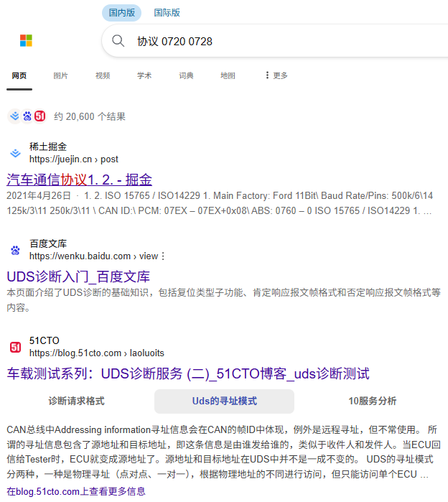Open options menu beside wenku.baidu.com URL
The width and height of the screenshot is (448, 502).
[x=163, y=256]
